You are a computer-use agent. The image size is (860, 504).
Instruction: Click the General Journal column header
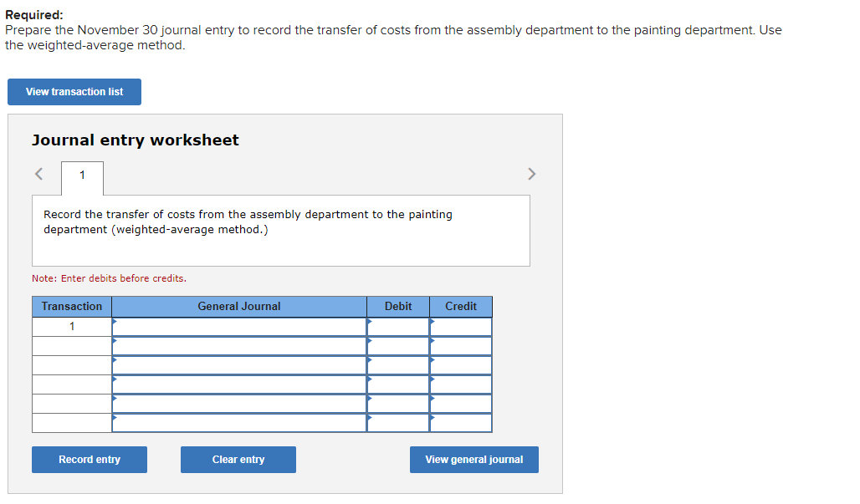pyautogui.click(x=238, y=306)
